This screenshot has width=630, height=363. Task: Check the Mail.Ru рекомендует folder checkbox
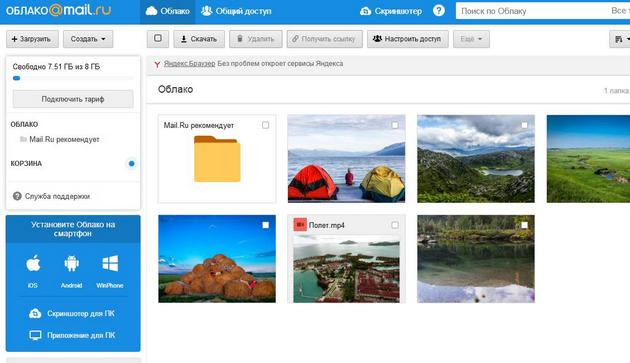(x=266, y=125)
